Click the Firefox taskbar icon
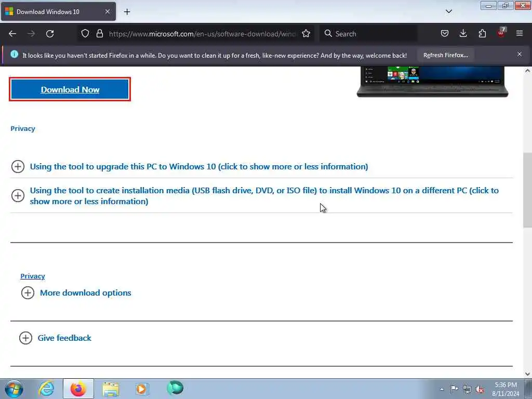The height and width of the screenshot is (399, 532). 78,389
